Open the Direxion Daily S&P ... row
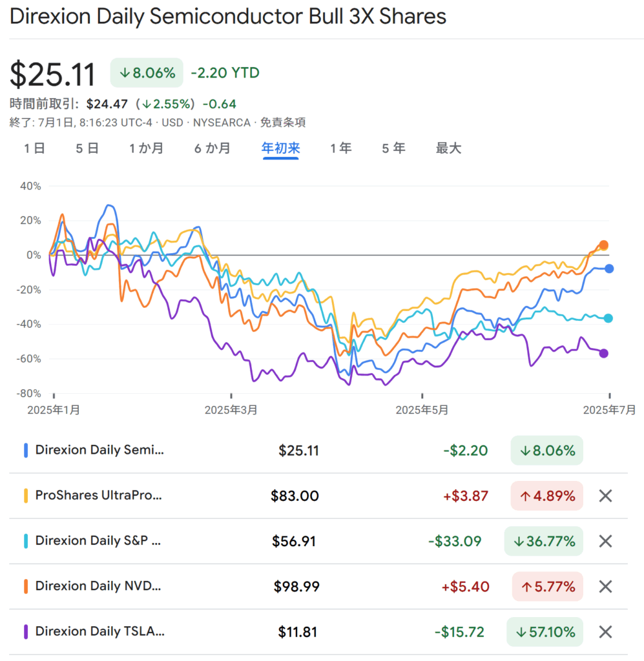Image resolution: width=644 pixels, height=661 pixels. [318, 541]
